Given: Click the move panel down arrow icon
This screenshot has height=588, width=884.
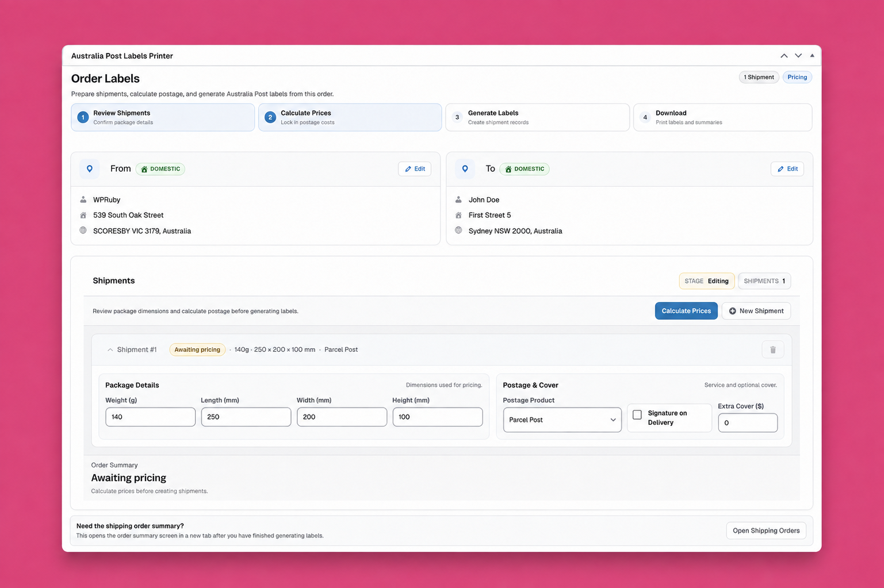Looking at the screenshot, I should 798,56.
